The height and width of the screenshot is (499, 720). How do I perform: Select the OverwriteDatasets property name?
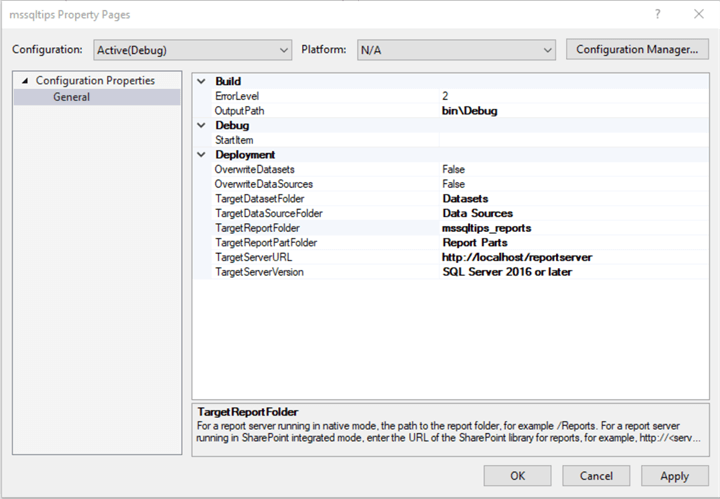coord(254,169)
